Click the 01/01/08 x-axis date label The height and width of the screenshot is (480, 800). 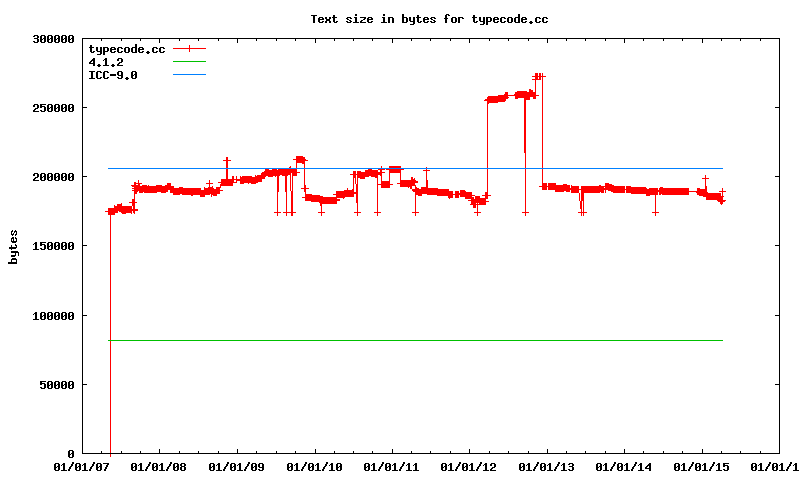coord(159,467)
